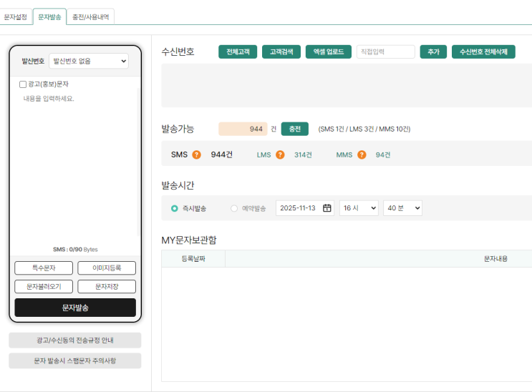Check the 광고(홍보)문자 checkbox
Screen dimensions: 532x392
coord(23,84)
